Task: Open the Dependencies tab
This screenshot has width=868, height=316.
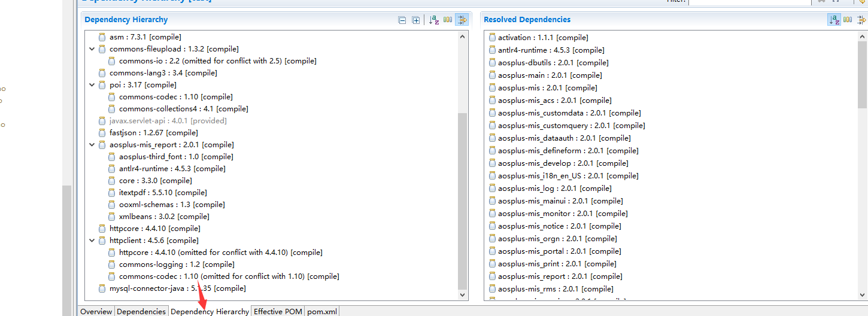Action: coord(141,311)
